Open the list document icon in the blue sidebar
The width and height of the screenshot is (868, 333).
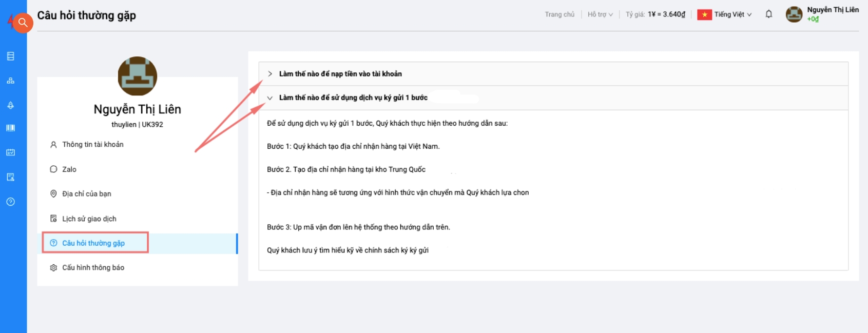(10, 56)
